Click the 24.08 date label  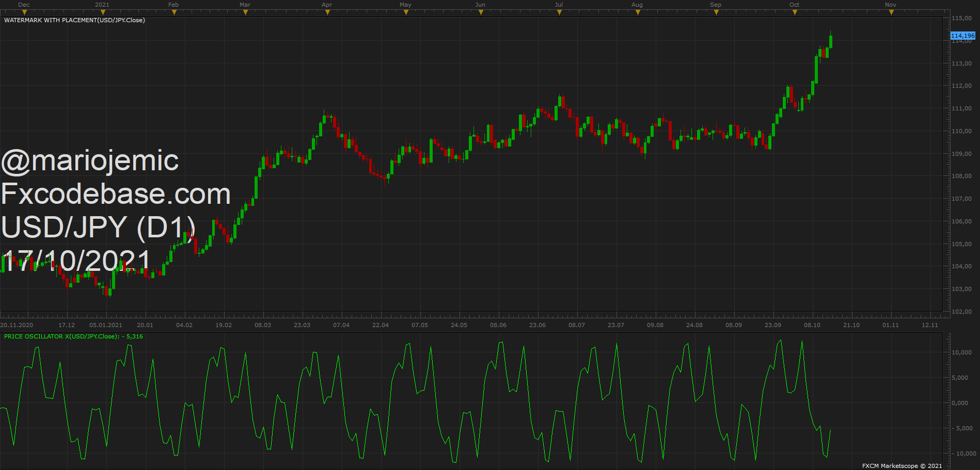[694, 325]
